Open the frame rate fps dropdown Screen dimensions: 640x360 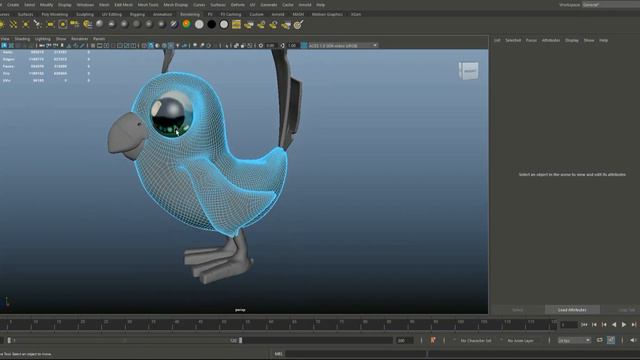point(574,340)
